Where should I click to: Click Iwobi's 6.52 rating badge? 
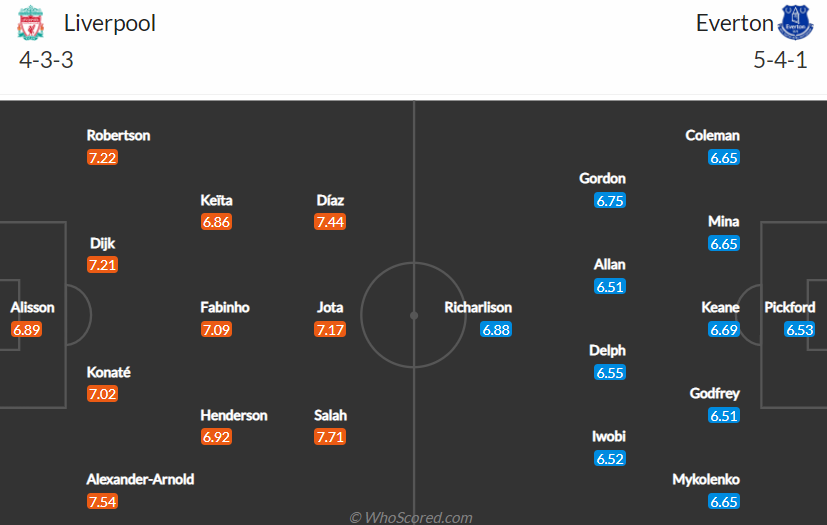pos(610,459)
